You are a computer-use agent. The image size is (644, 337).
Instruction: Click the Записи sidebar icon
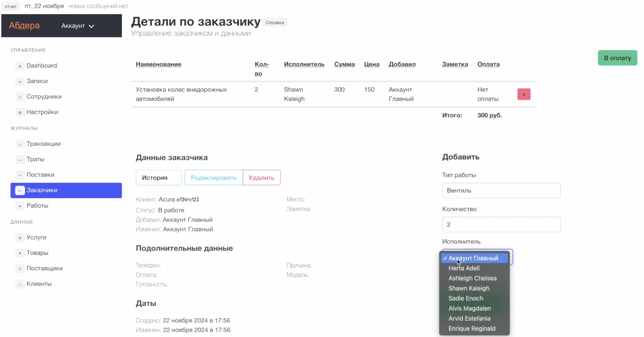(20, 81)
